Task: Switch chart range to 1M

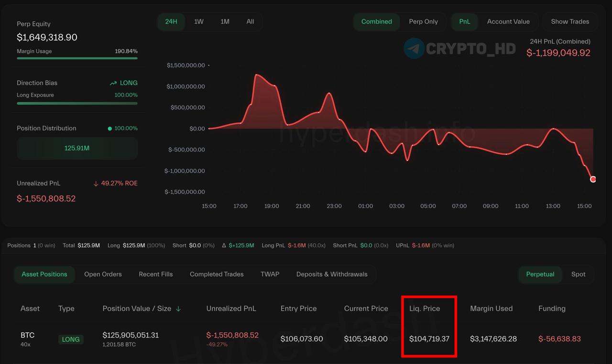Action: coord(225,21)
